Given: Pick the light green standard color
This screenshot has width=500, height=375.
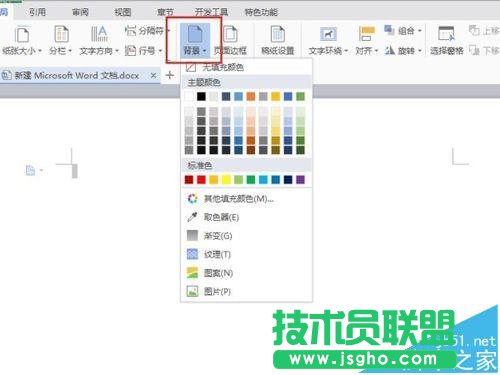Looking at the screenshot, I should tap(238, 180).
